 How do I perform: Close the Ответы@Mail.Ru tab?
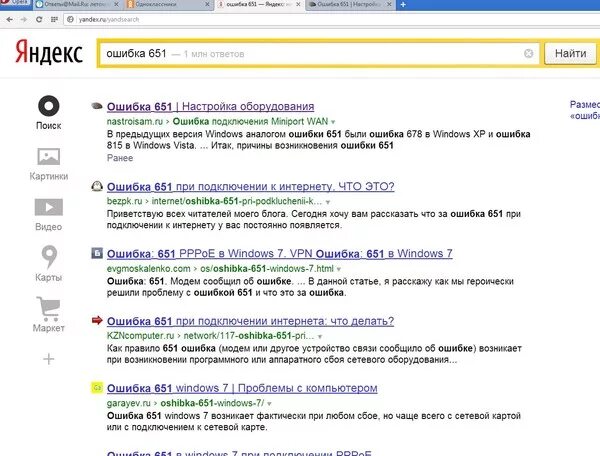click(116, 4)
